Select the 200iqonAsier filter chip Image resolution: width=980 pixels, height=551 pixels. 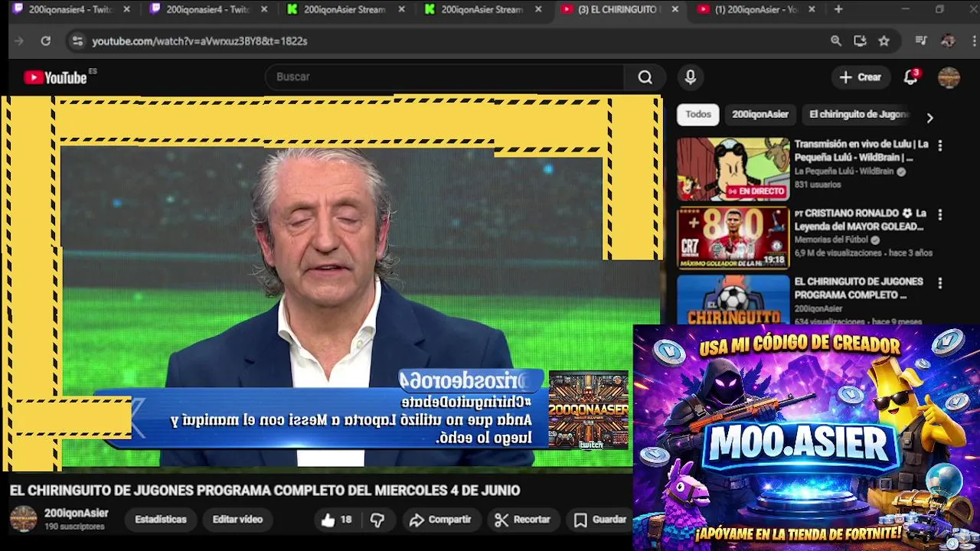coord(760,115)
